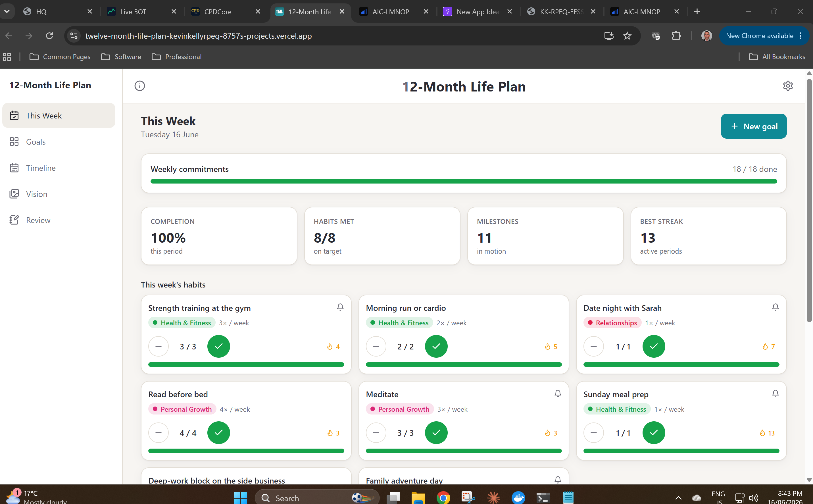Toggle reminder bell on Strength training card
The height and width of the screenshot is (504, 813).
click(340, 307)
